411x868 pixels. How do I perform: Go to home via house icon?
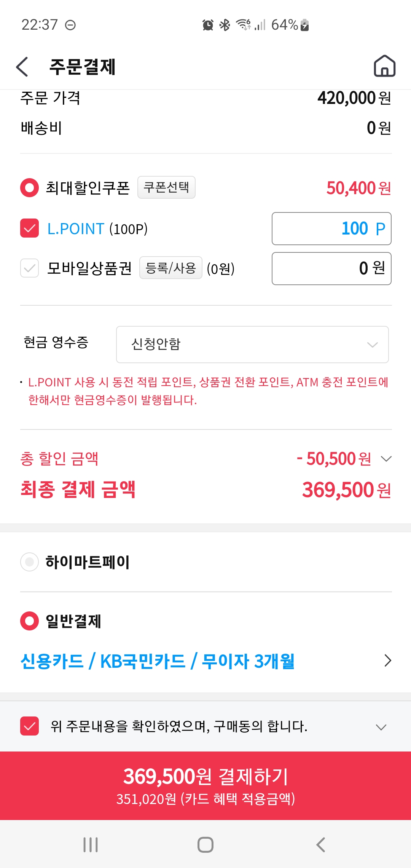384,66
